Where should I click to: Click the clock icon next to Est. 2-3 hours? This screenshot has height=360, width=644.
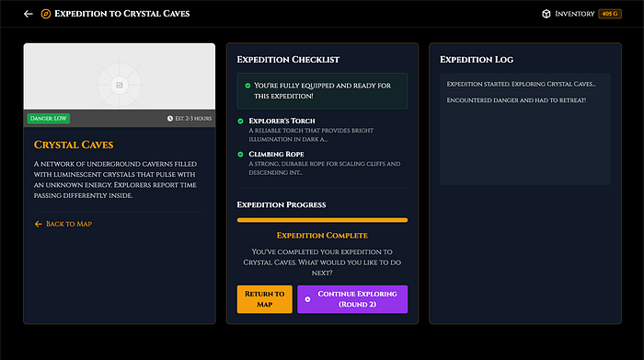(x=170, y=119)
